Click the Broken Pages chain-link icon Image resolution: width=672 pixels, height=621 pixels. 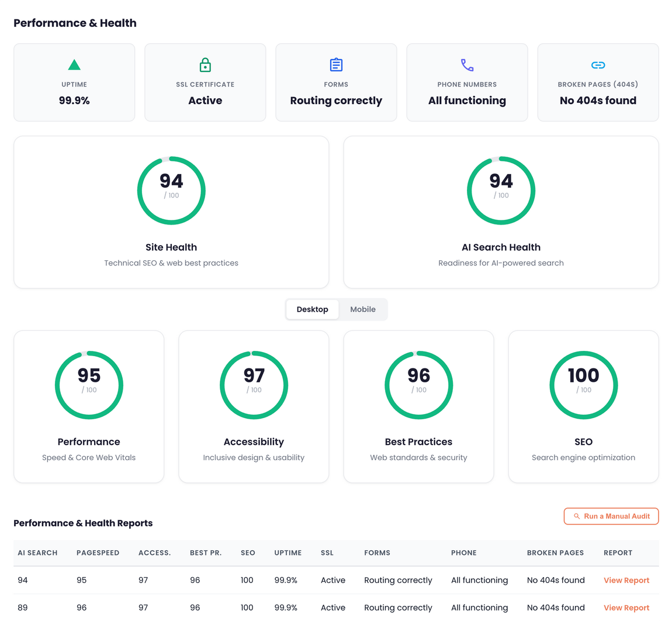point(598,65)
